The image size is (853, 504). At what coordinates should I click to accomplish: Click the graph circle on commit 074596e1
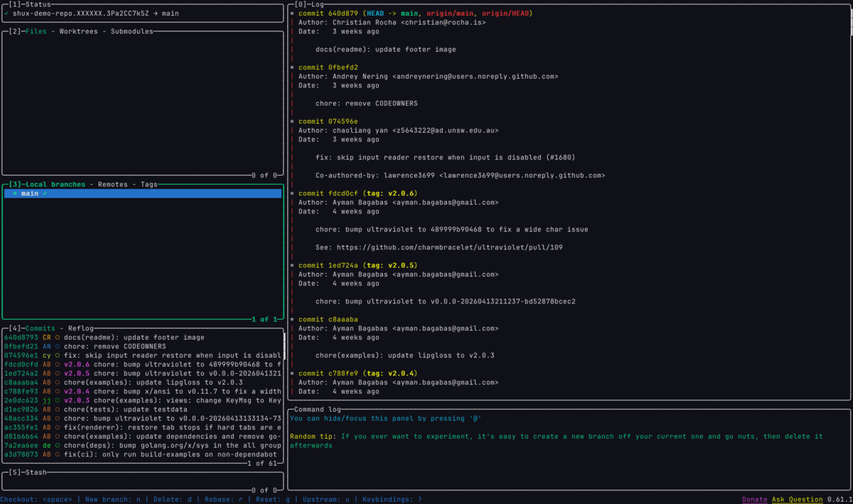58,355
